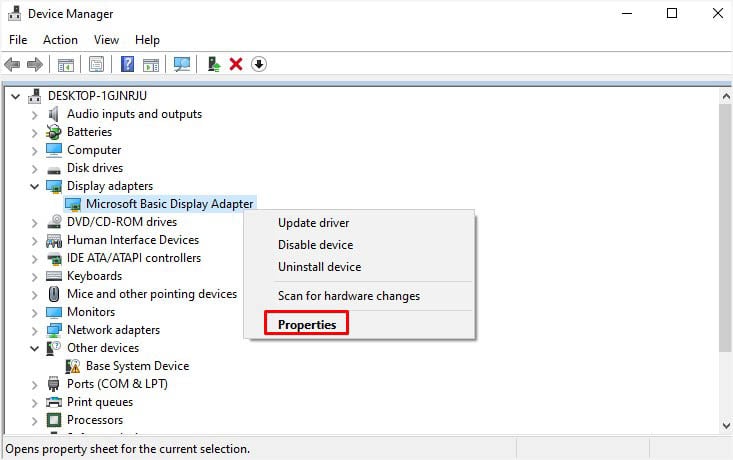Viewport: 733px width, 460px height.
Task: Click the Properties sheet toolbar icon
Action: pos(96,65)
